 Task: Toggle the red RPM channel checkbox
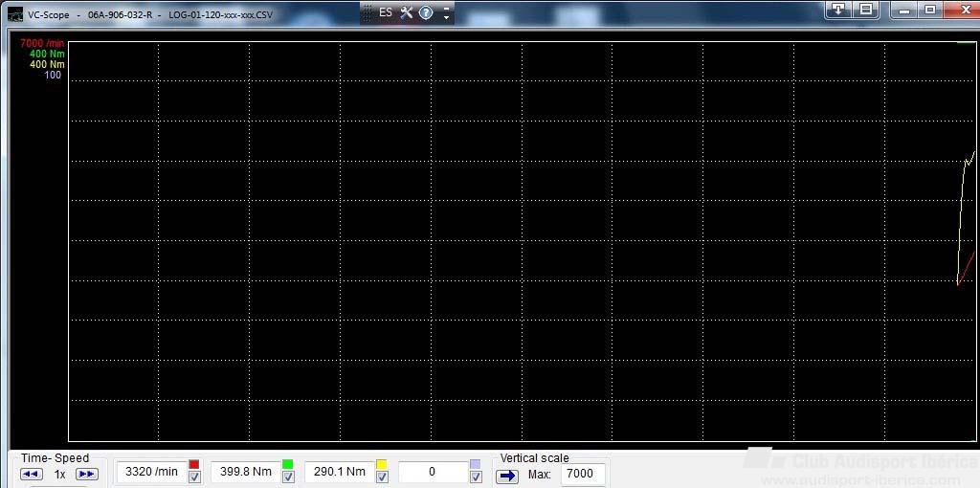194,477
